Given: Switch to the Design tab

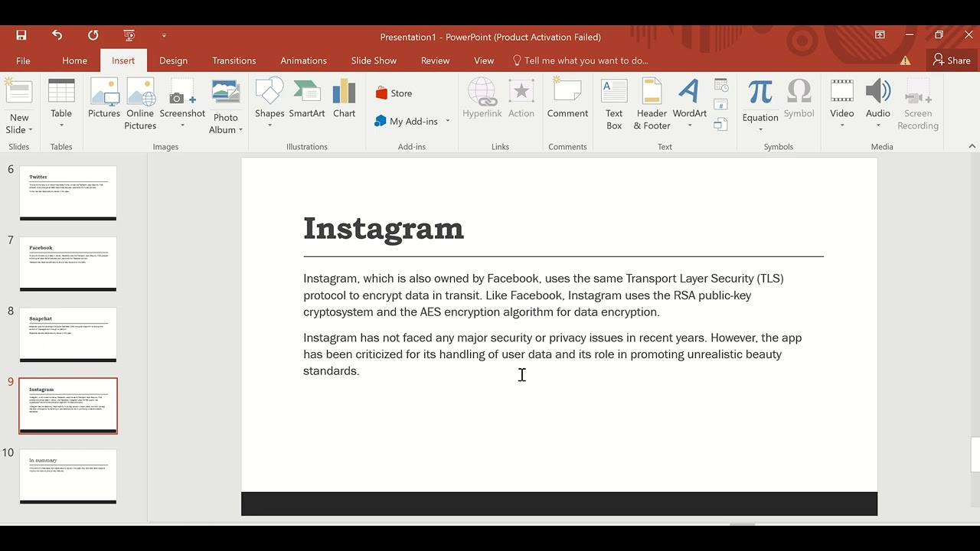Looking at the screenshot, I should 173,60.
